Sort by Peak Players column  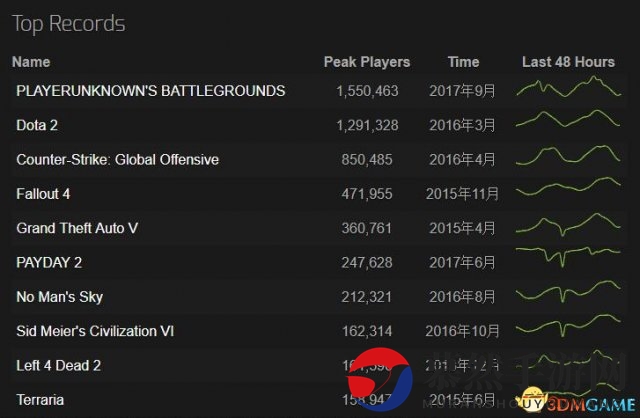pyautogui.click(x=366, y=62)
